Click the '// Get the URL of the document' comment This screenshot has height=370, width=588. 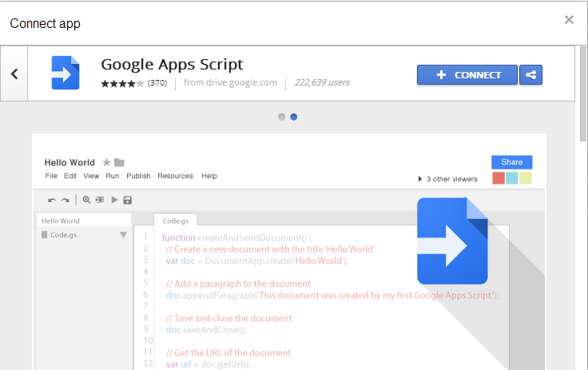pos(228,352)
